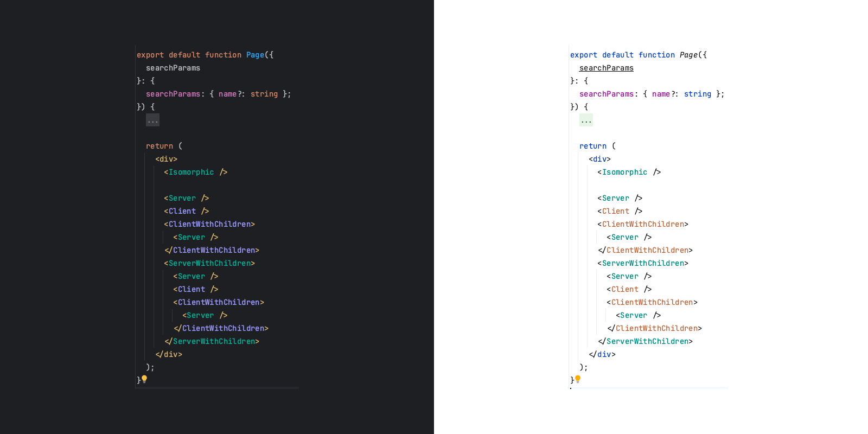The height and width of the screenshot is (434, 868).
Task: Click 'name' property in dark editor
Action: [x=228, y=94]
